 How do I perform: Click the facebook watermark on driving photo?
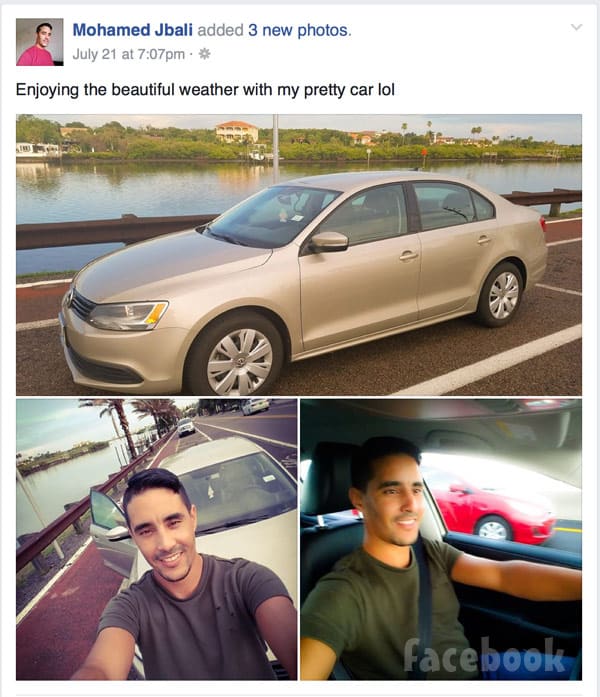pyautogui.click(x=484, y=656)
